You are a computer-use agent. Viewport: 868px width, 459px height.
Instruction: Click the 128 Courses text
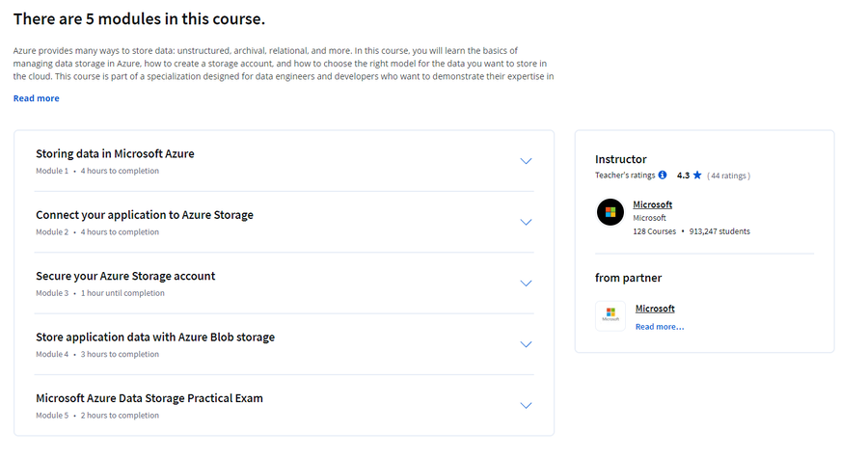pyautogui.click(x=654, y=231)
